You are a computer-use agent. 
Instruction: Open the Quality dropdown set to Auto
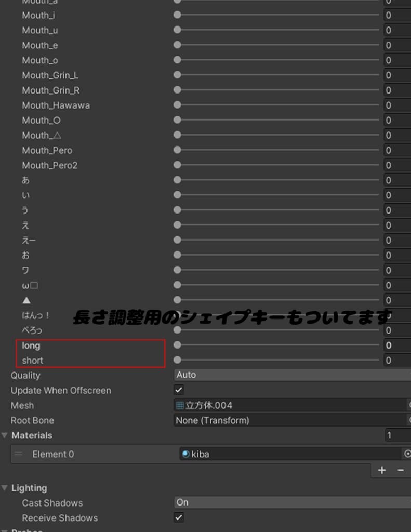[x=292, y=375]
